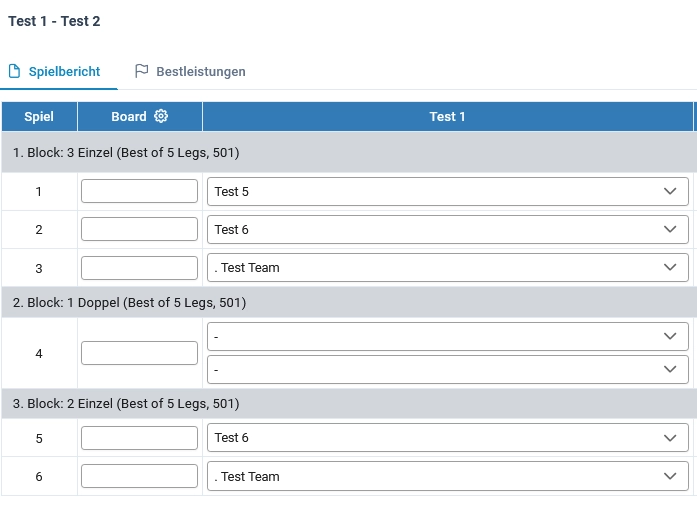697x510 pixels.
Task: Click the Test 1 column header
Action: click(x=448, y=116)
